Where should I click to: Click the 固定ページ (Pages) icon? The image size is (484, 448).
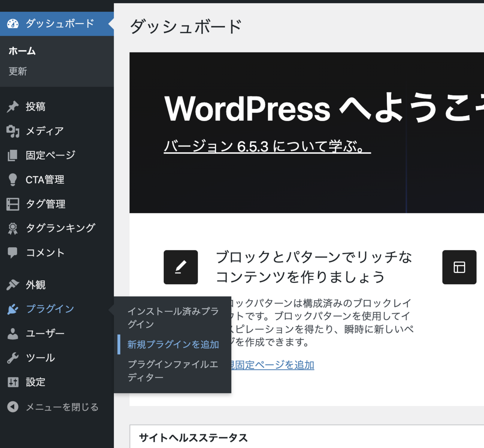[13, 155]
